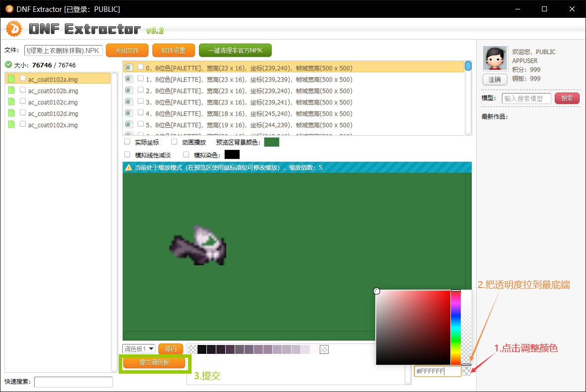Image resolution: width=586 pixels, height=392 pixels.
Task: Check the box on frame 5 row
Action: click(141, 124)
